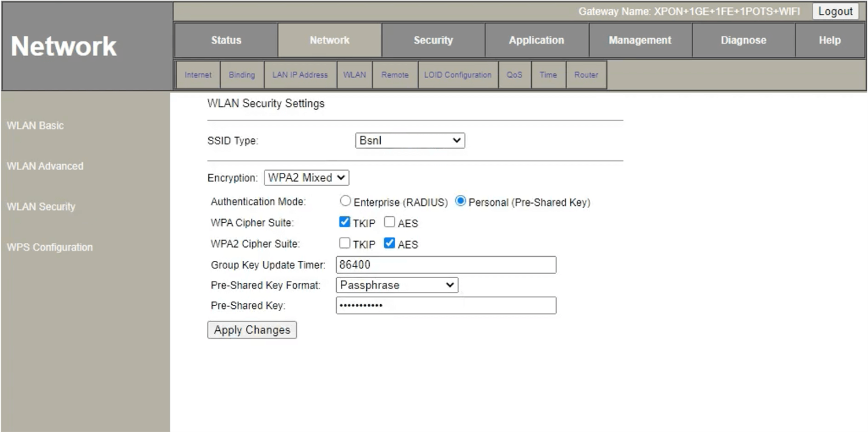Switch to the Security tab
868x432 pixels.
point(433,40)
